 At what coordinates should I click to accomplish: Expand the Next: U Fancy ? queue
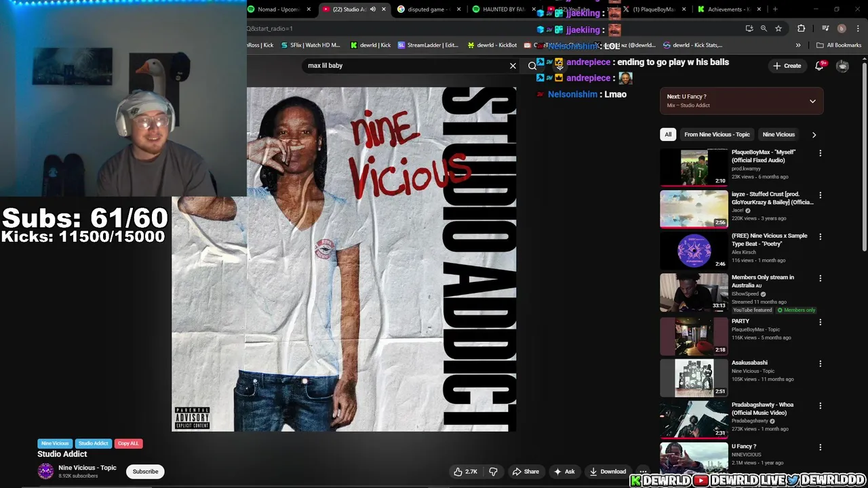point(812,101)
